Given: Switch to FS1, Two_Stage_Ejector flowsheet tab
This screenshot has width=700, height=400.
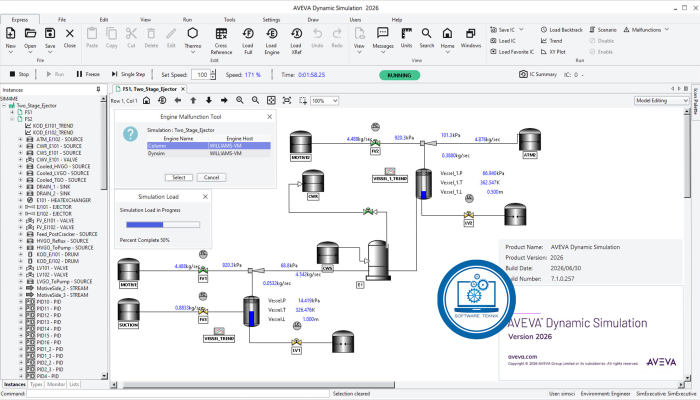Looking at the screenshot, I should pos(150,89).
